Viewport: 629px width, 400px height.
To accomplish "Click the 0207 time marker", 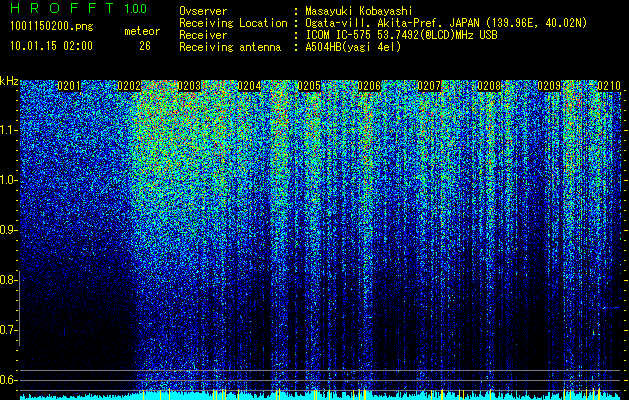I will pyautogui.click(x=429, y=86).
